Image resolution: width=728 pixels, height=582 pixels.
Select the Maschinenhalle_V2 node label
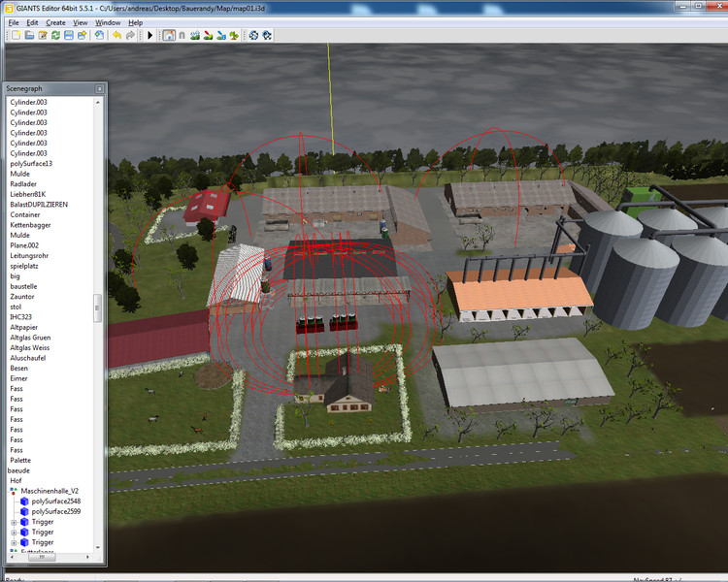point(50,491)
